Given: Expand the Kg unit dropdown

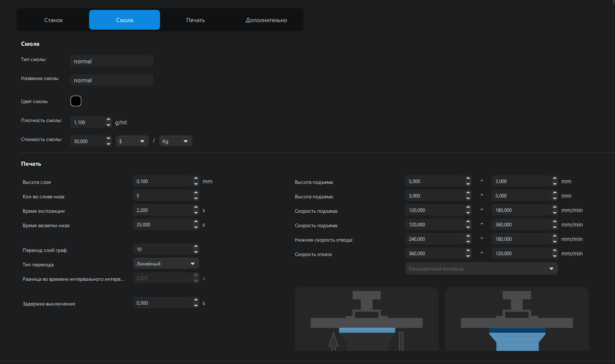Looking at the screenshot, I should [x=175, y=141].
